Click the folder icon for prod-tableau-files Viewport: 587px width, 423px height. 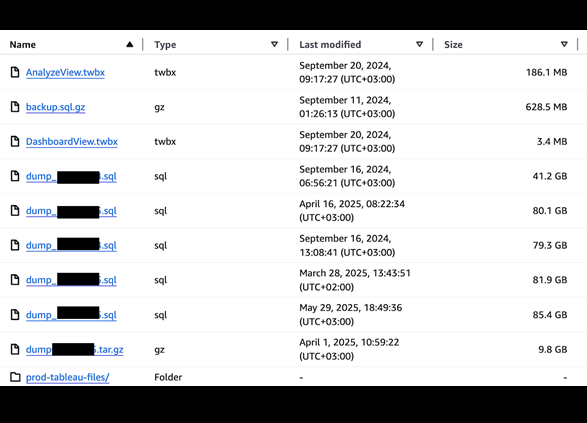(x=15, y=377)
